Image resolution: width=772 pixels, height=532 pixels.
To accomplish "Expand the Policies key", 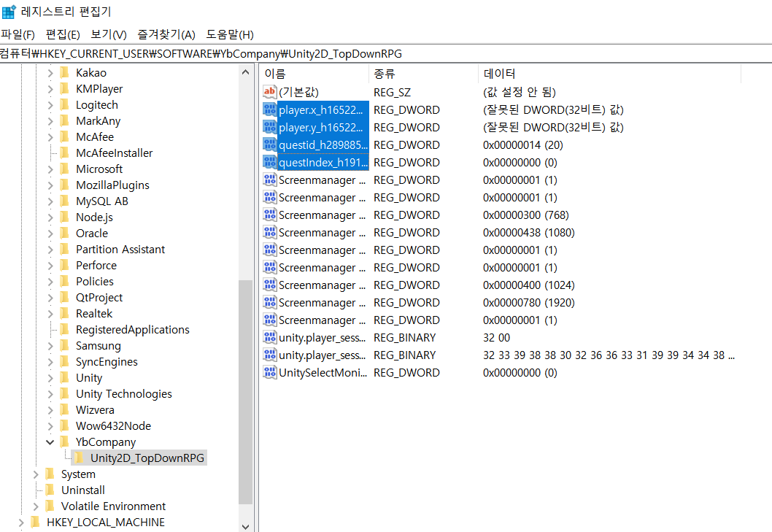I will tap(50, 281).
